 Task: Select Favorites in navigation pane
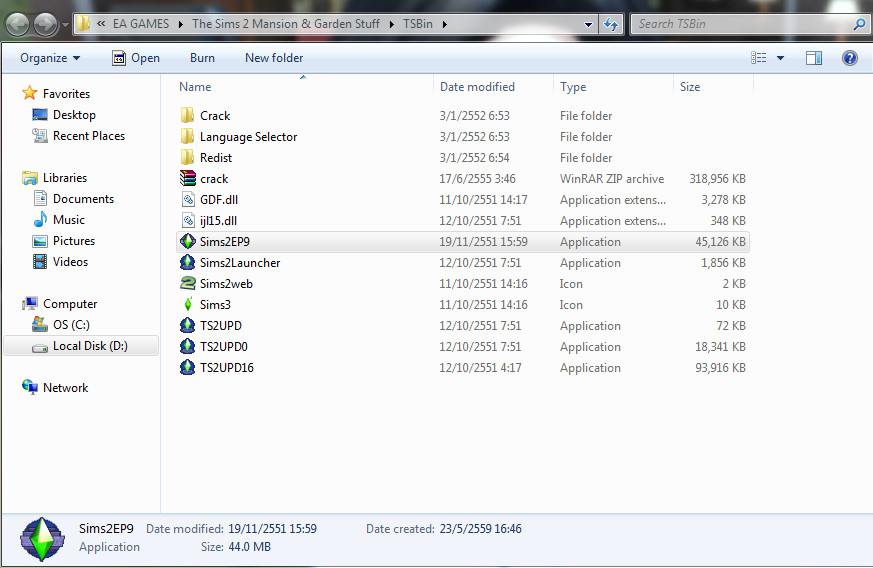pos(66,94)
